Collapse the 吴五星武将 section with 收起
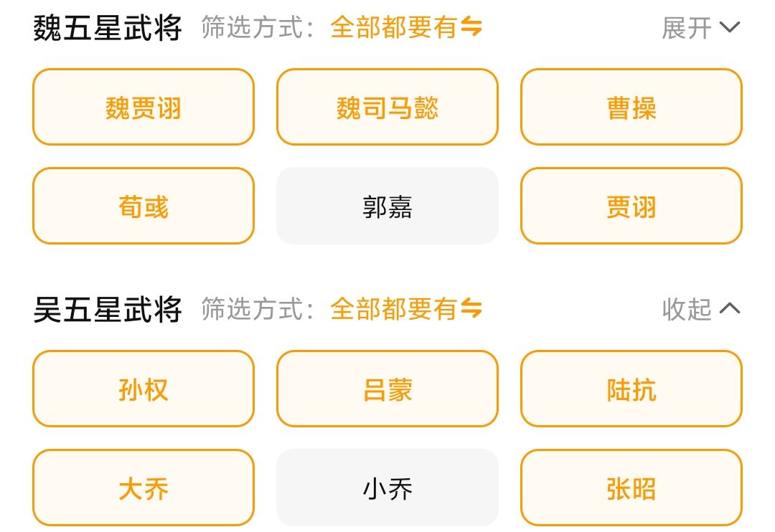 click(687, 309)
